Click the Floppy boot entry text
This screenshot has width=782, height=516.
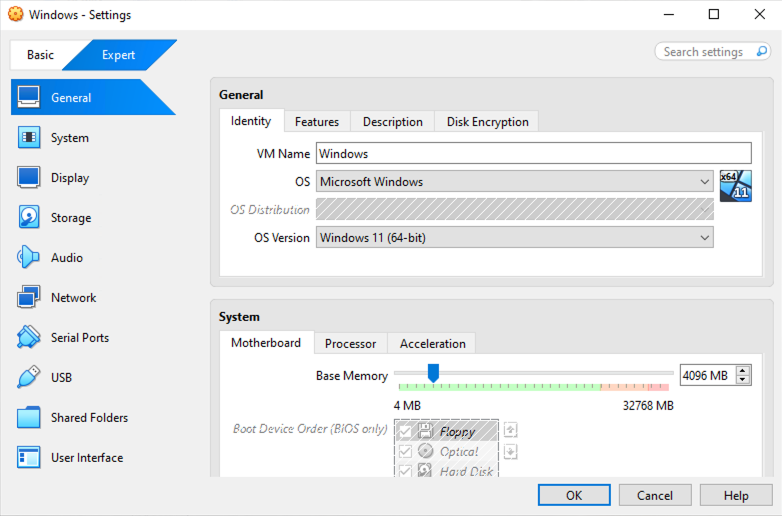(457, 432)
